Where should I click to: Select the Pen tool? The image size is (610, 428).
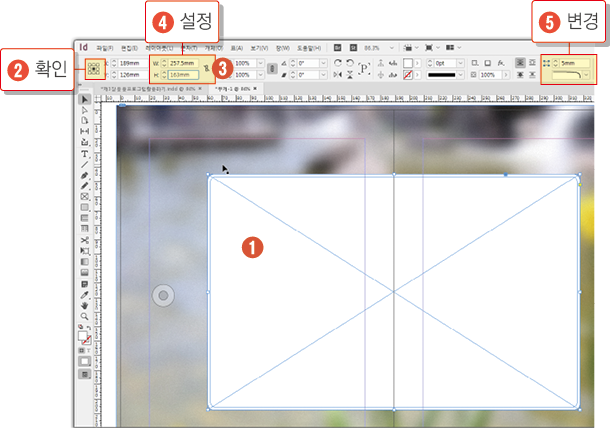tap(84, 175)
